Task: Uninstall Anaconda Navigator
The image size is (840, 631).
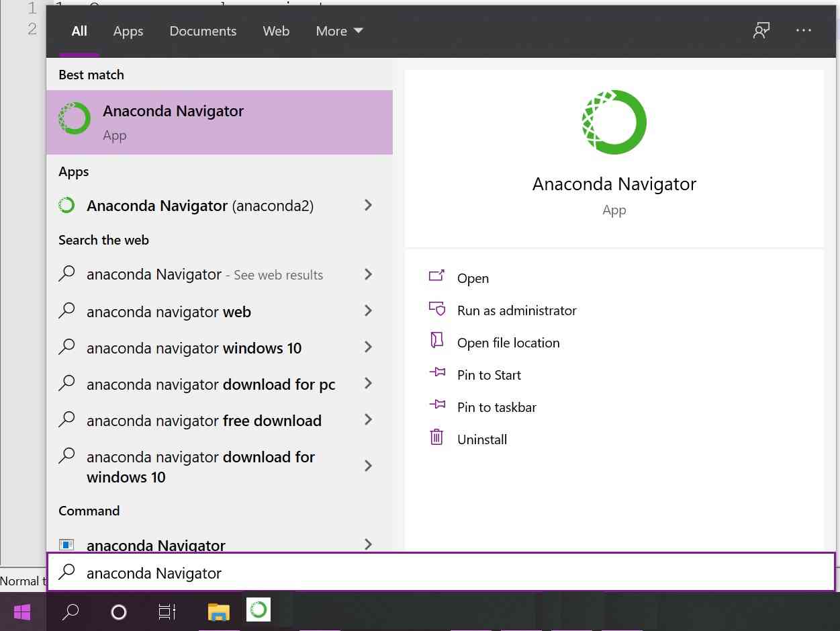Action: point(482,439)
